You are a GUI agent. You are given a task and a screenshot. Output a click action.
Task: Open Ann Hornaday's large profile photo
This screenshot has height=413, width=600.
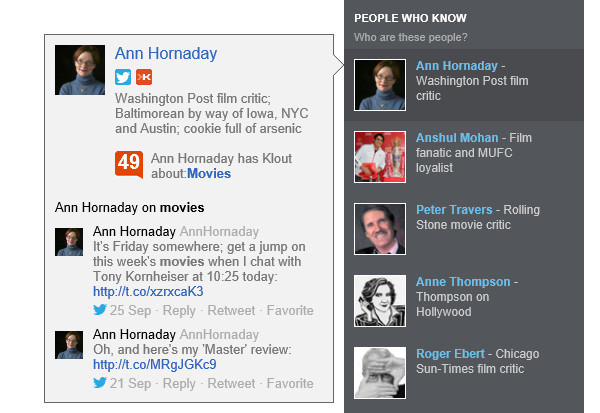[x=80, y=70]
